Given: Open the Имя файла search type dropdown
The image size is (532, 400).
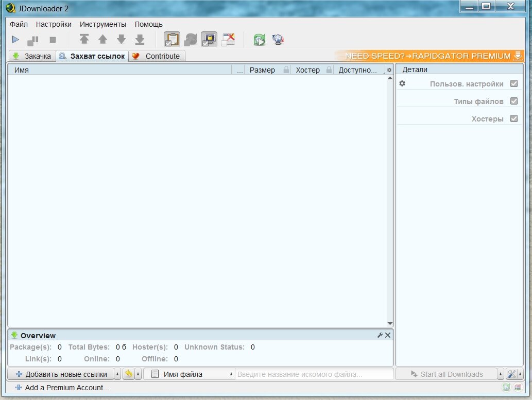Looking at the screenshot, I should (189, 374).
